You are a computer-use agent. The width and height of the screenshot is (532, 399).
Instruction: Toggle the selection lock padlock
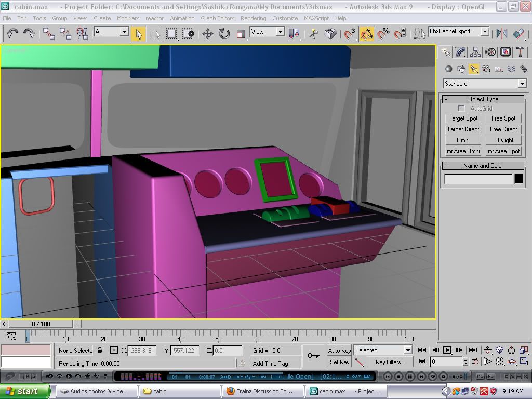(100, 350)
